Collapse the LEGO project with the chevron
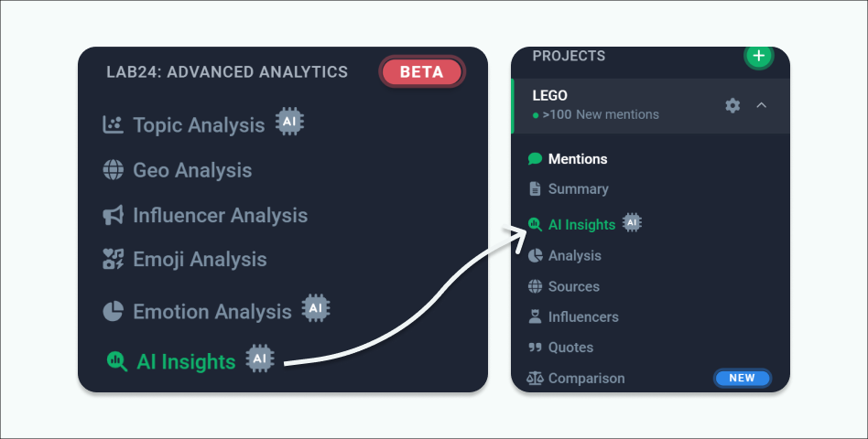 [762, 105]
